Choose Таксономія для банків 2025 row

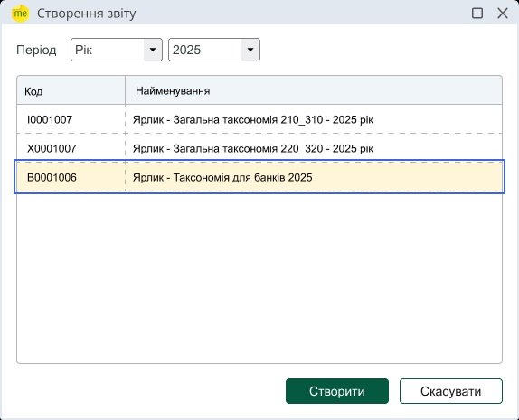[x=259, y=177]
